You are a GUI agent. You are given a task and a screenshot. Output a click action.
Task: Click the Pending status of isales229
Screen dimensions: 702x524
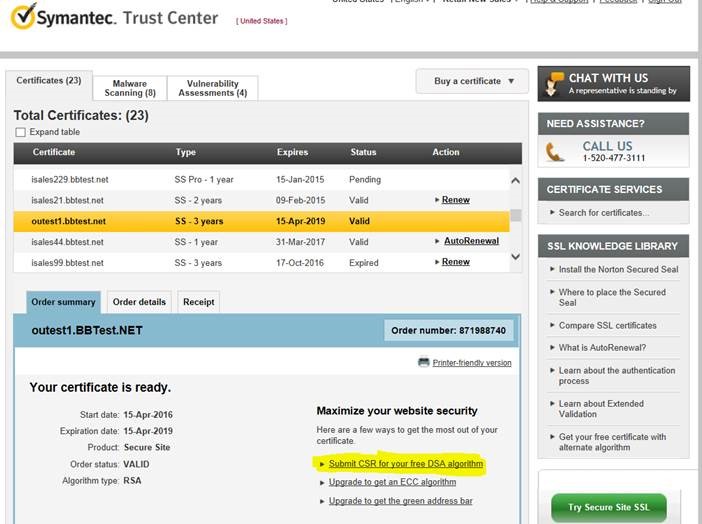pos(365,180)
